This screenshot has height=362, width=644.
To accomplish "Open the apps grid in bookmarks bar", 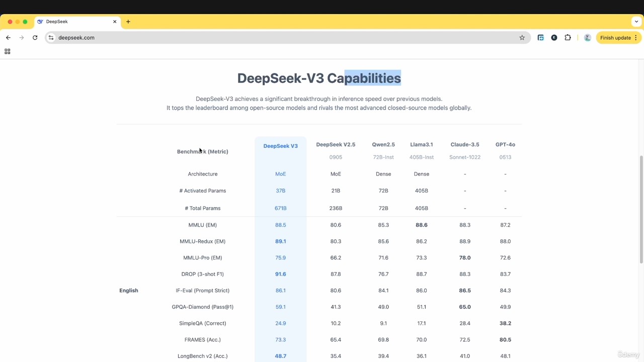I will coord(7,51).
